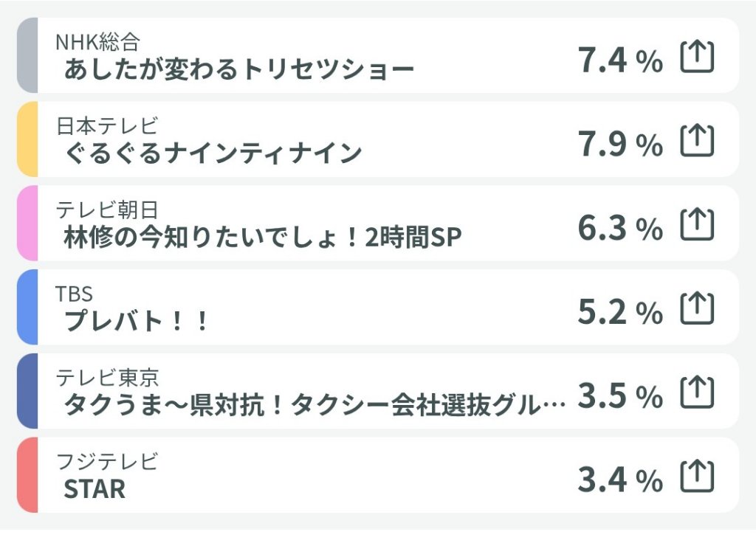Open あしたが変わるトリセツショー program

(x=239, y=70)
